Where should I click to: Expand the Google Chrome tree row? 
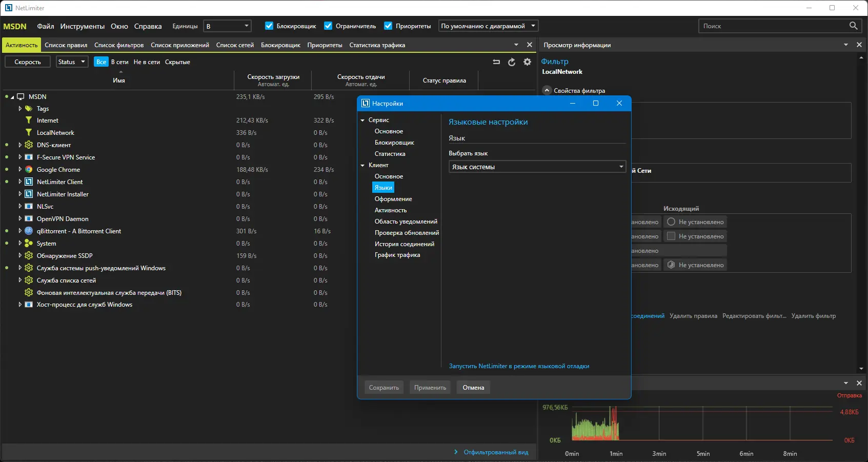[x=20, y=170]
